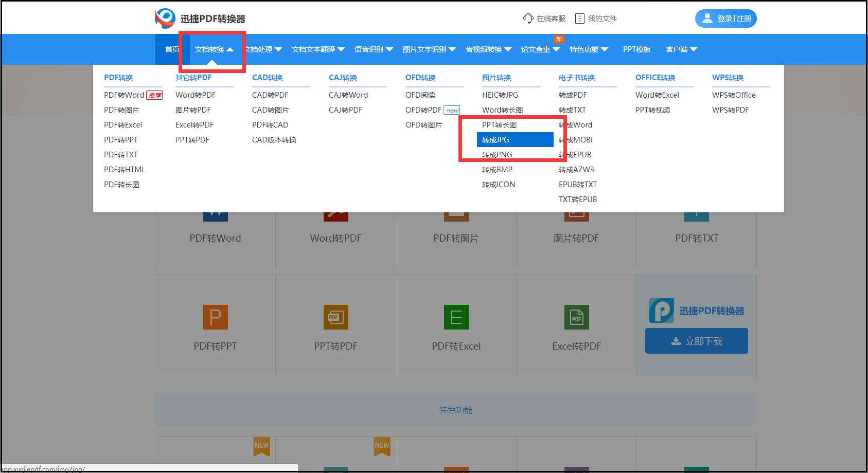Click the 在线客服 headset icon

pos(528,19)
